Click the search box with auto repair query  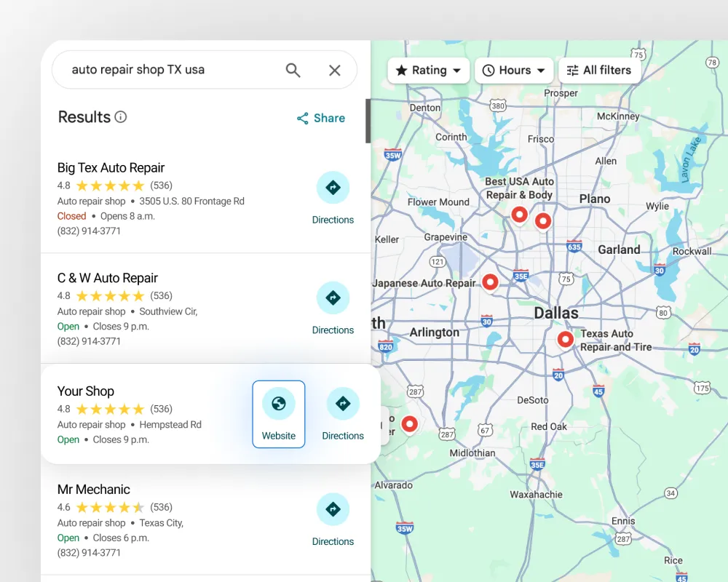pyautogui.click(x=167, y=70)
